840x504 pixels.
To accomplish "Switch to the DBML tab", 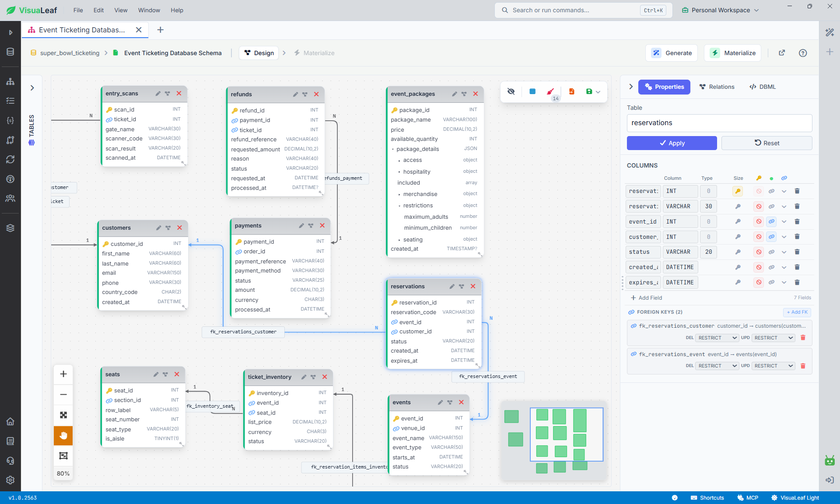I will [763, 87].
